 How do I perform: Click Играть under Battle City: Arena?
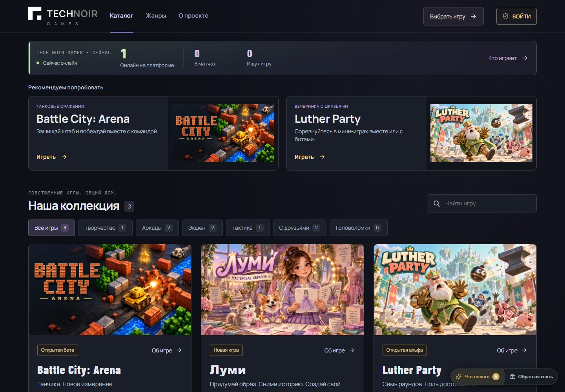click(51, 157)
